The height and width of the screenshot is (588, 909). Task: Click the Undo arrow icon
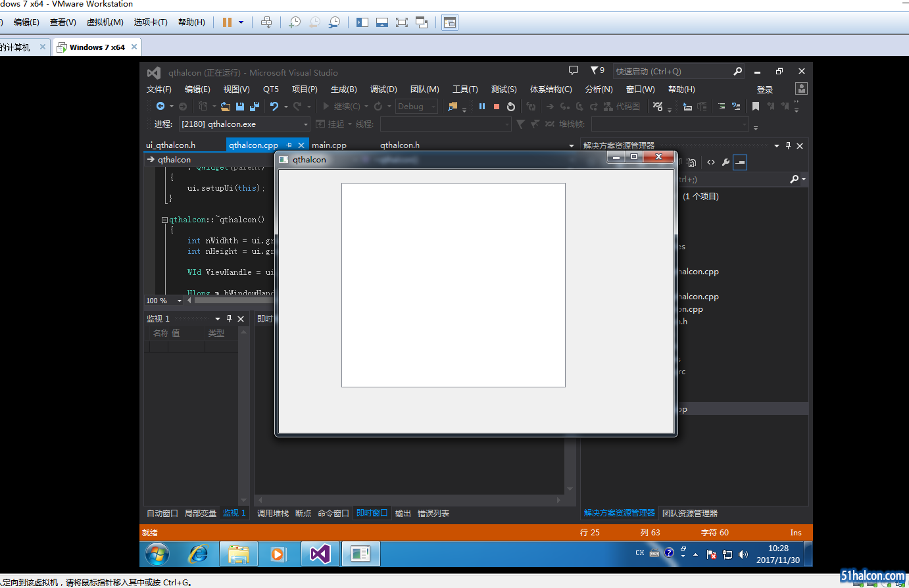coord(274,107)
